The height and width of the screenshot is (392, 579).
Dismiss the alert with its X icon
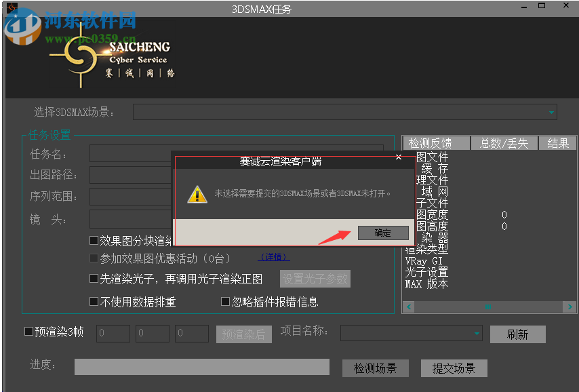(399, 157)
